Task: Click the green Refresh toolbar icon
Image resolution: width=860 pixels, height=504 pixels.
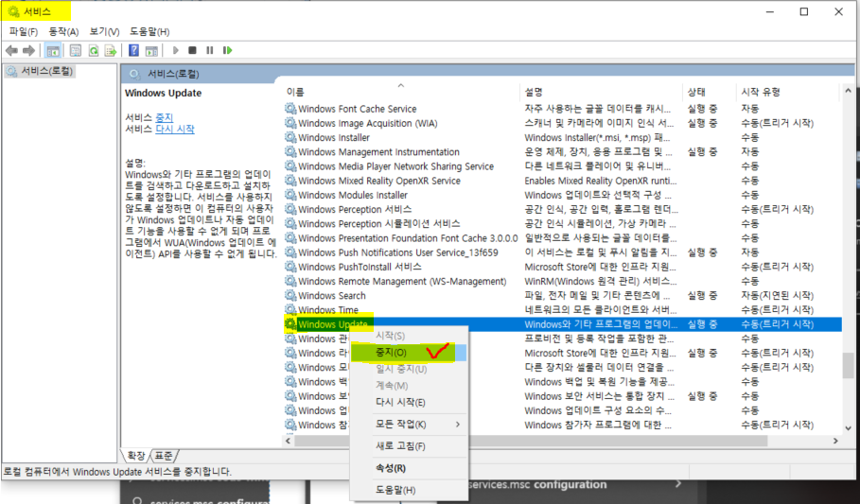Action: click(94, 50)
